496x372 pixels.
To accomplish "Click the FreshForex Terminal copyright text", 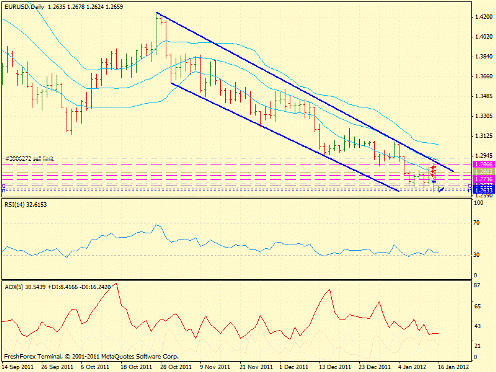I will 91,356.
